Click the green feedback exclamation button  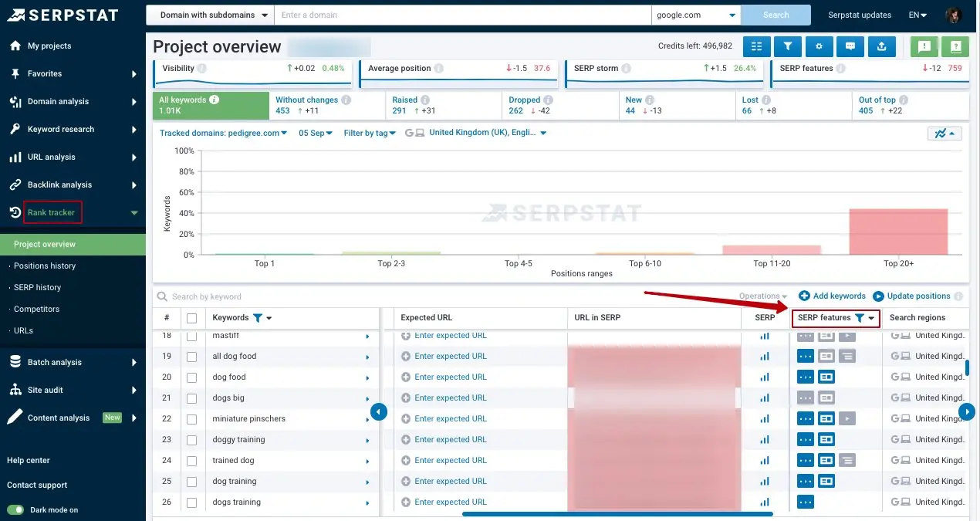pos(924,46)
